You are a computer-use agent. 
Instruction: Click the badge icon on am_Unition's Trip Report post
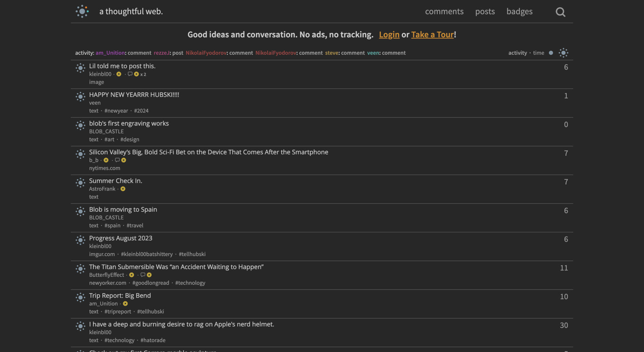coord(125,304)
